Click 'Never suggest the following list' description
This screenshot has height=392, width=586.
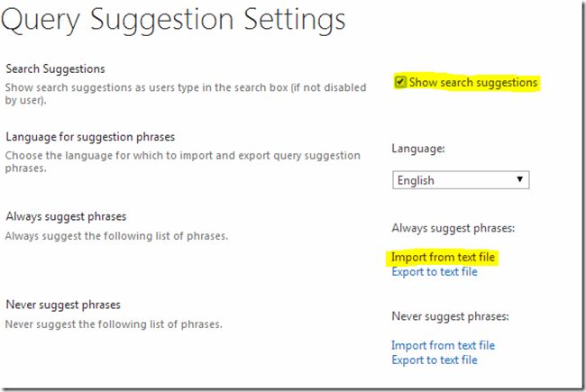114,324
